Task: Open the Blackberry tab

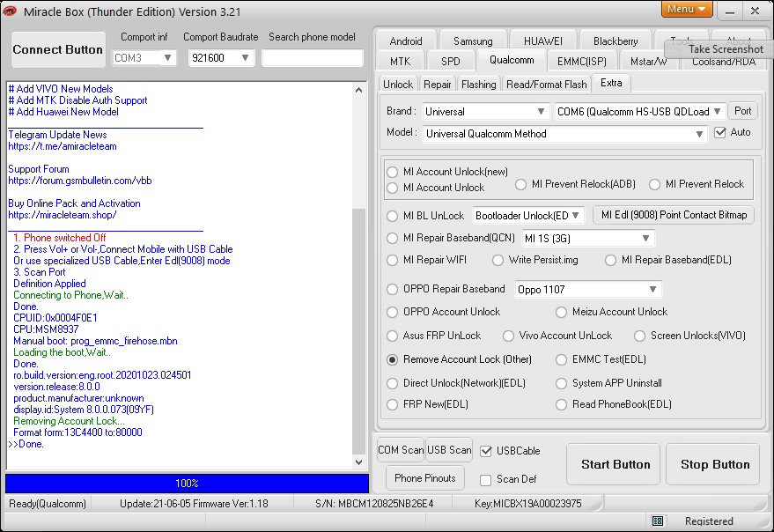Action: point(616,41)
